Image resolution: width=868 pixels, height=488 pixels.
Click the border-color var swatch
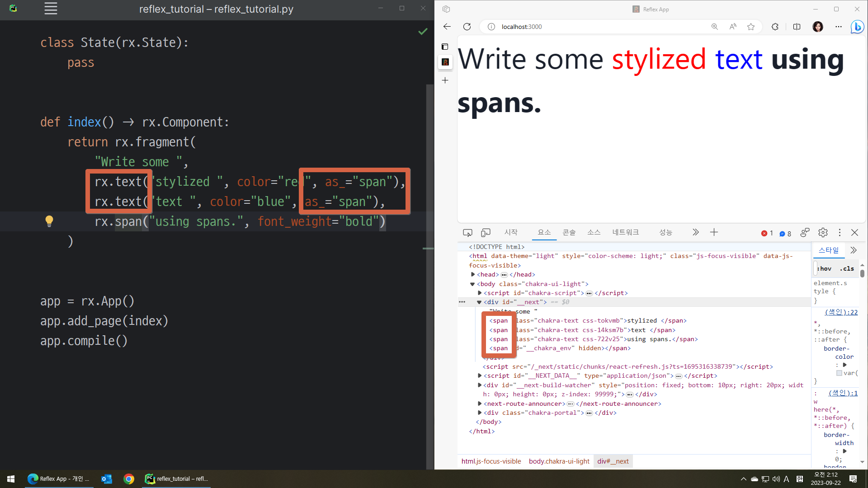click(x=839, y=373)
